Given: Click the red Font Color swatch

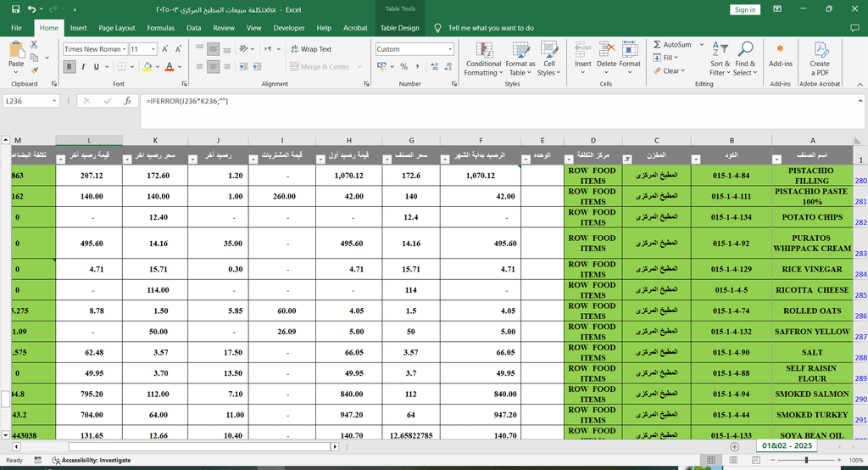Looking at the screenshot, I should pos(170,66).
